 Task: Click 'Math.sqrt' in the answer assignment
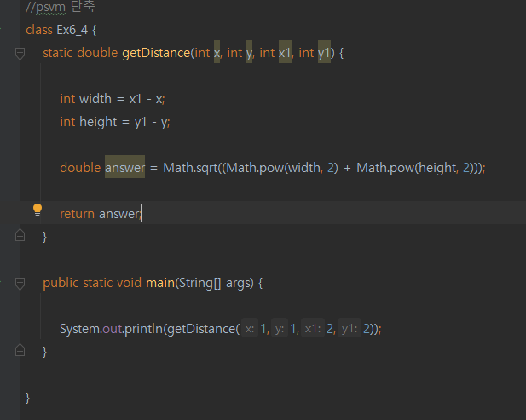pos(190,168)
